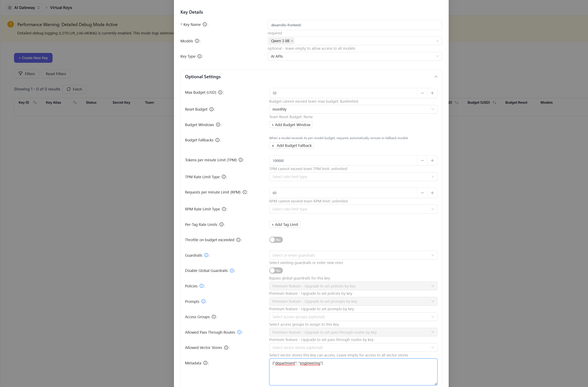Image resolution: width=588 pixels, height=387 pixels.
Task: Open the RPM Rate Limit Type dropdown
Action: (x=353, y=209)
